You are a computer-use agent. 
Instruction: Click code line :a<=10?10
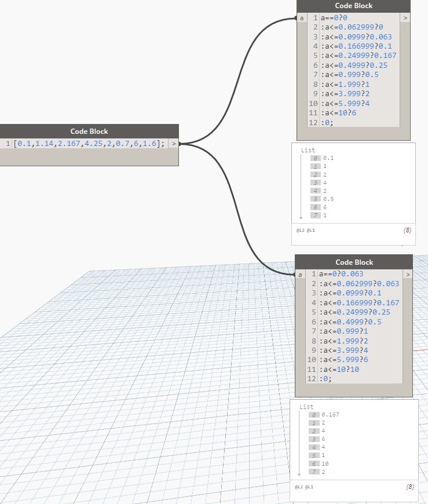click(339, 370)
